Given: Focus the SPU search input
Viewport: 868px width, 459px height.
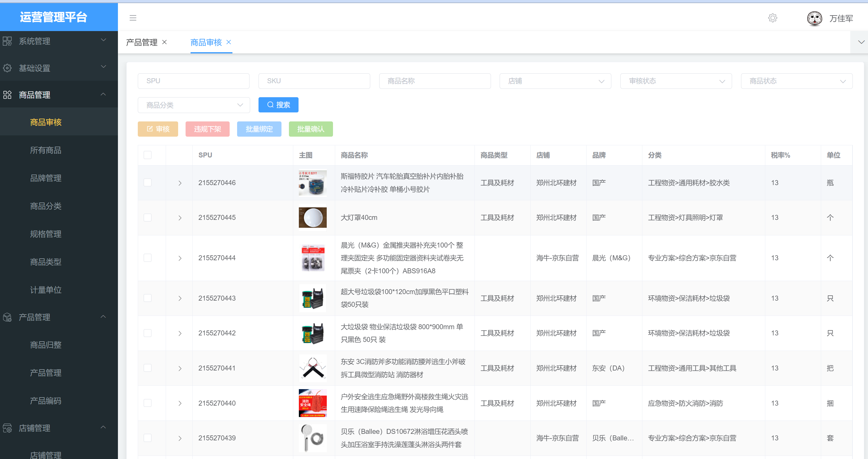Looking at the screenshot, I should pos(193,81).
